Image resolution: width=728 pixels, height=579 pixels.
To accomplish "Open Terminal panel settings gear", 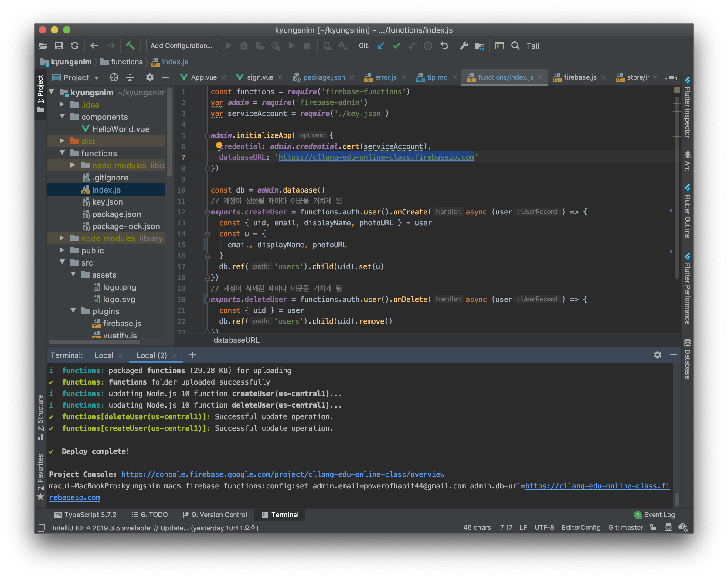I will click(657, 355).
